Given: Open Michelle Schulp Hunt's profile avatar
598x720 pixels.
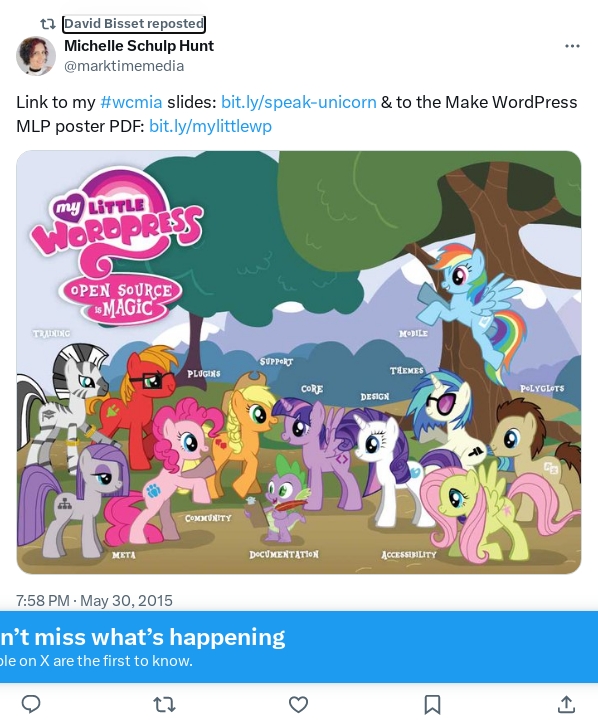Looking at the screenshot, I should coord(36,56).
